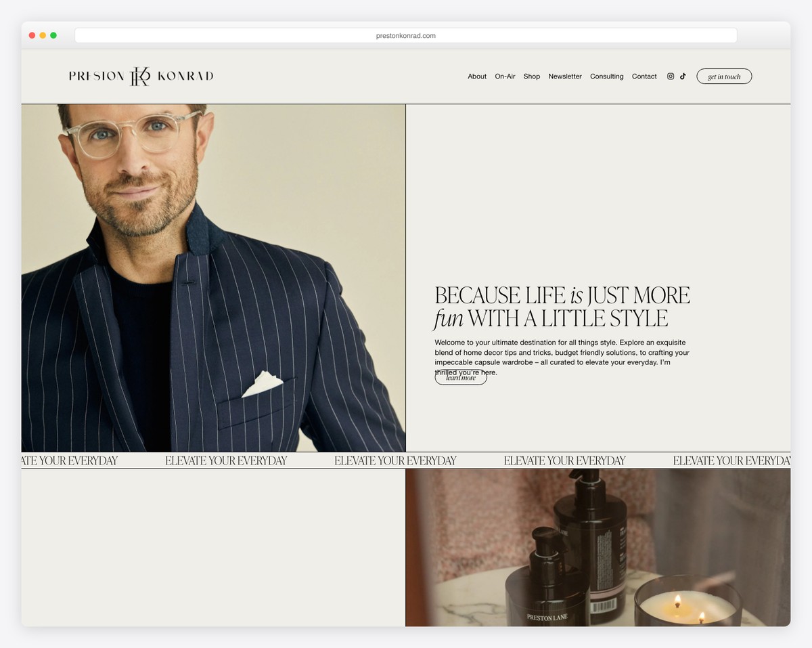Screen dimensions: 812x648
Task: Go to the Consulting page
Action: point(606,77)
